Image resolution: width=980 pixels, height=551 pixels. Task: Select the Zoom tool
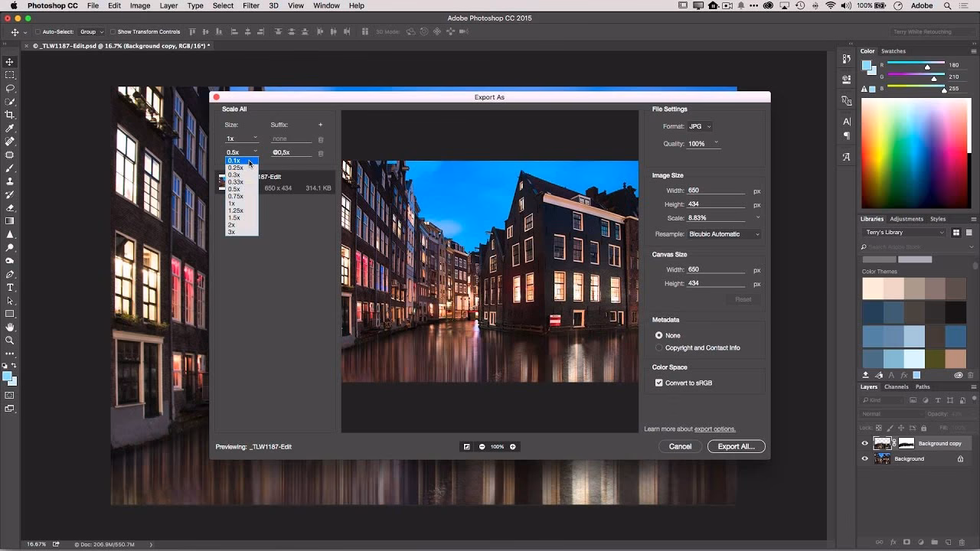[9, 341]
